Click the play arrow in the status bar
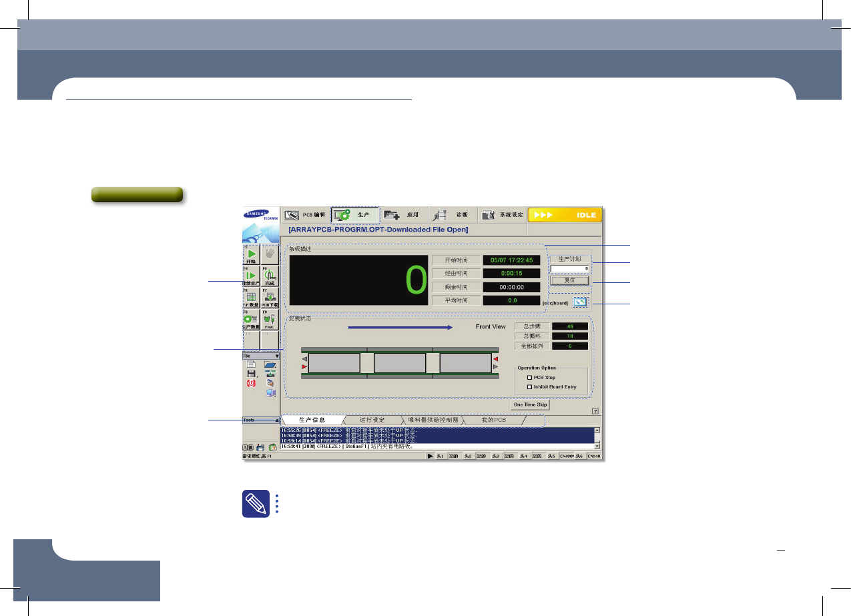The height and width of the screenshot is (616, 851). [x=430, y=456]
